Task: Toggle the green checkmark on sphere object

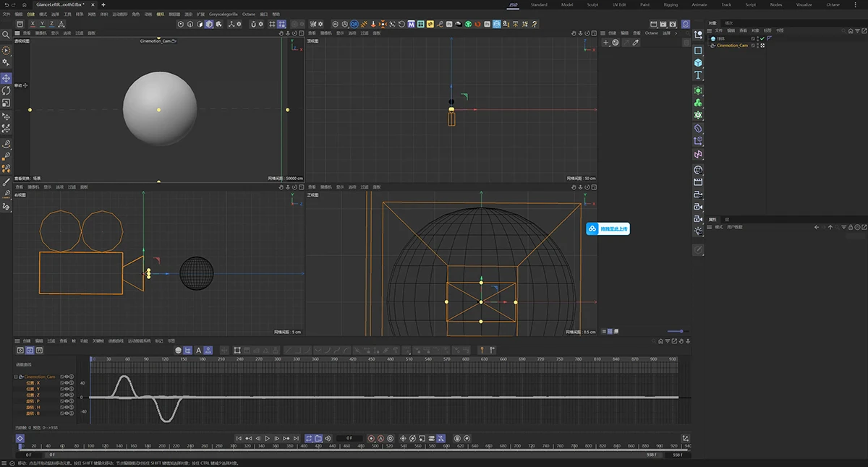Action: (762, 38)
